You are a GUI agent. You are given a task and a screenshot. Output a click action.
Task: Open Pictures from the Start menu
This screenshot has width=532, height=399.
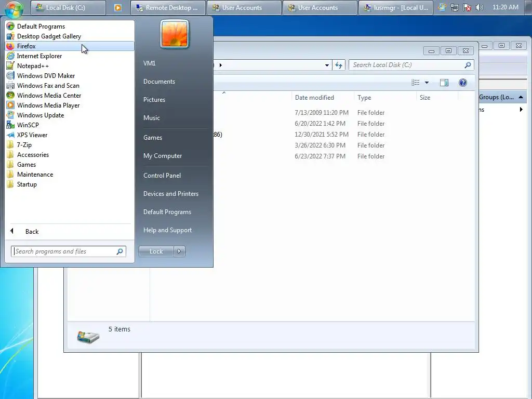coord(154,100)
